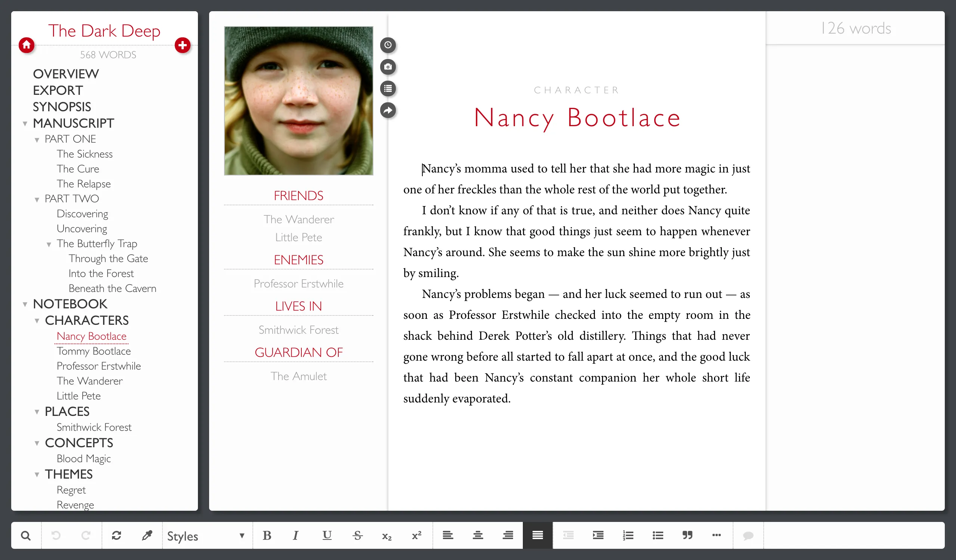
Task: Click the eyedropper tool icon
Action: point(147,535)
